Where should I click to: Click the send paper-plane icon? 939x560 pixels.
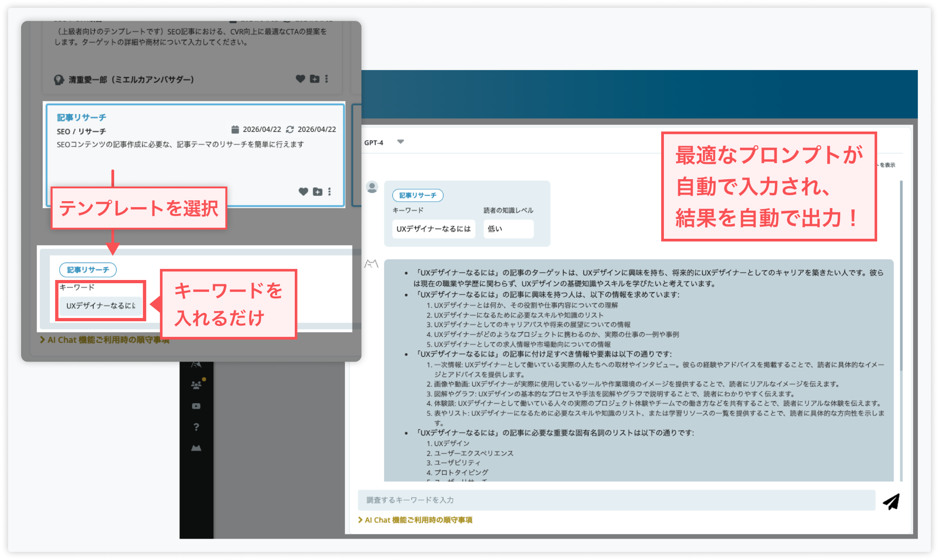coord(891,501)
